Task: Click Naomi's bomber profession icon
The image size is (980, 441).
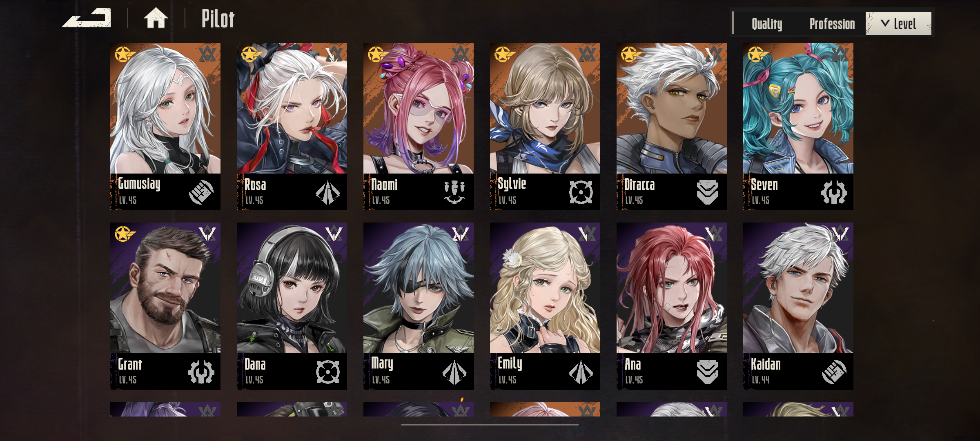Action: pos(454,192)
